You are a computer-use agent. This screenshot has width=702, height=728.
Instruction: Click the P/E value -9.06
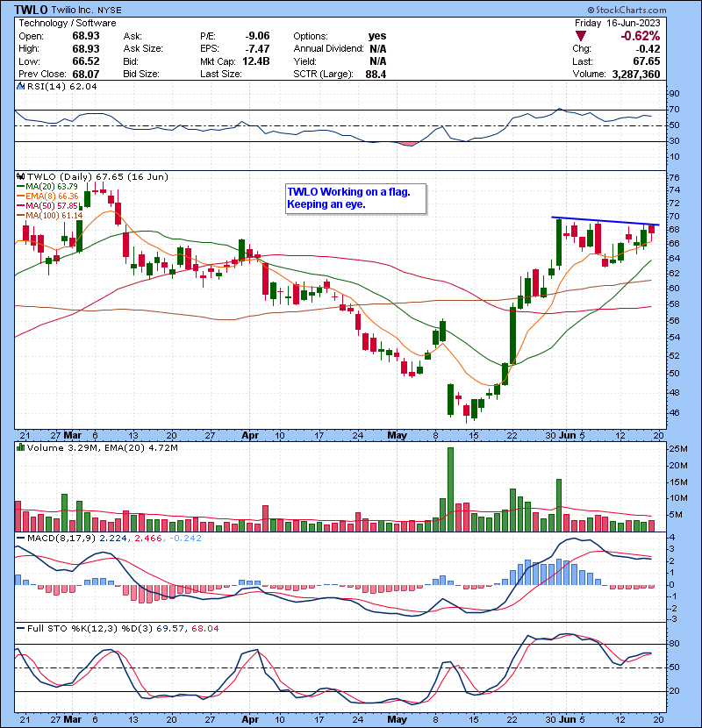(x=257, y=36)
